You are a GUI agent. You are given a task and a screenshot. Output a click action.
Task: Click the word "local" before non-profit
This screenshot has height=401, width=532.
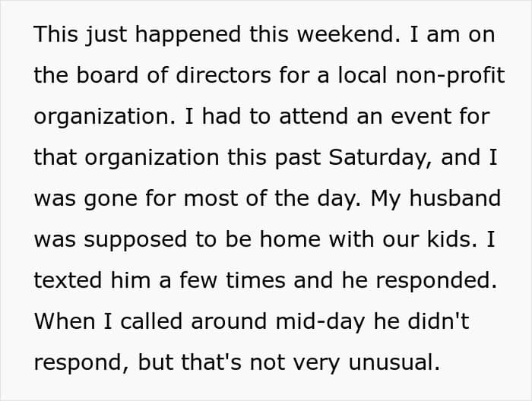(363, 75)
